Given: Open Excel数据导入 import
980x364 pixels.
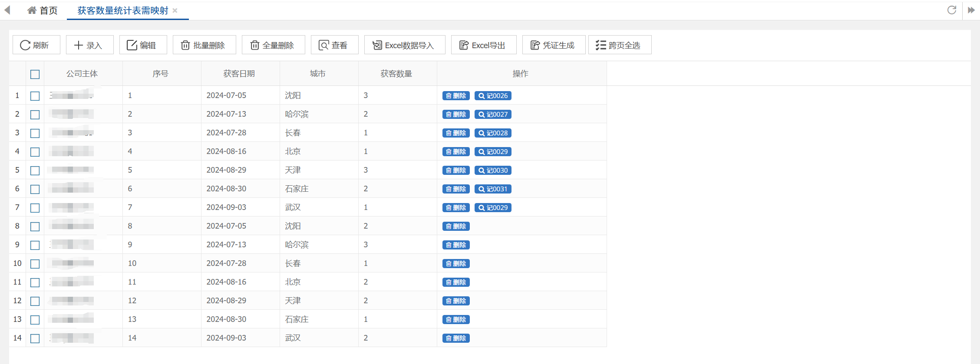Looking at the screenshot, I should [405, 45].
